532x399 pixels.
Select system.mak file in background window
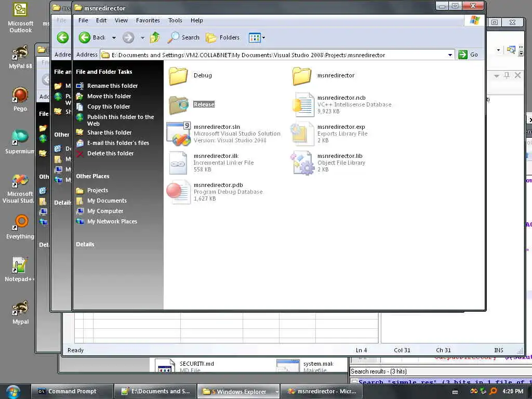coord(305,366)
